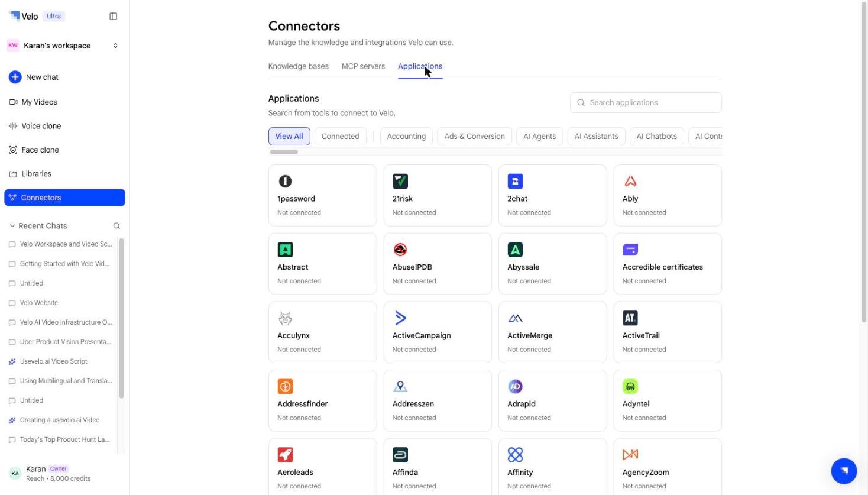Filter by AI Assistants category
This screenshot has height=495, width=868.
point(596,136)
